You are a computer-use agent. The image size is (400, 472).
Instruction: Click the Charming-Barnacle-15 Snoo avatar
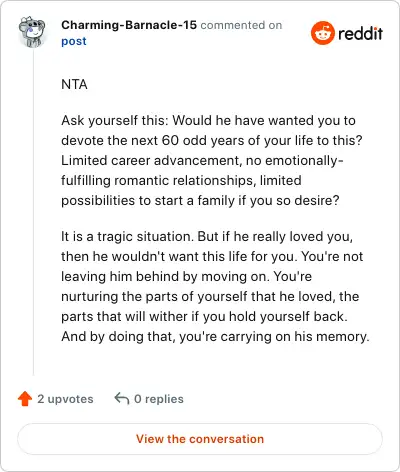click(32, 32)
